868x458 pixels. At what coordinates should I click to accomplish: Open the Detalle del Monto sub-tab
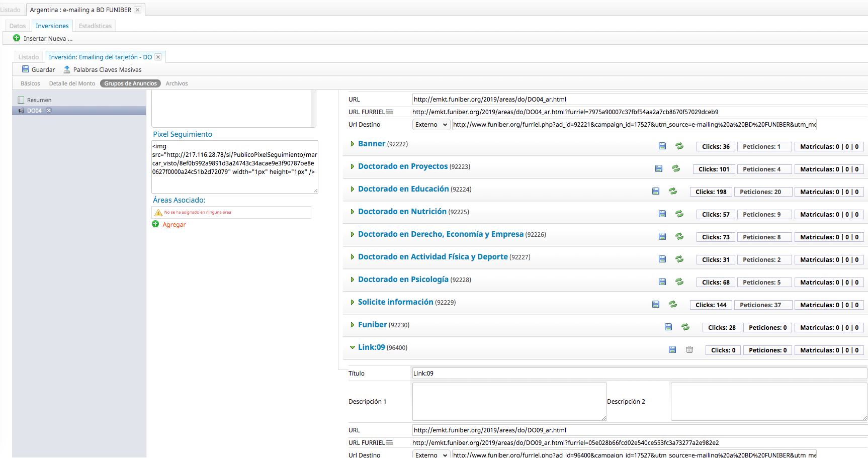[72, 83]
